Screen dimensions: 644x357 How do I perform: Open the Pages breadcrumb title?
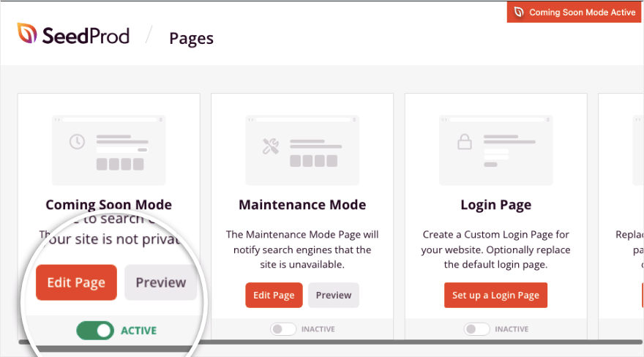[192, 39]
